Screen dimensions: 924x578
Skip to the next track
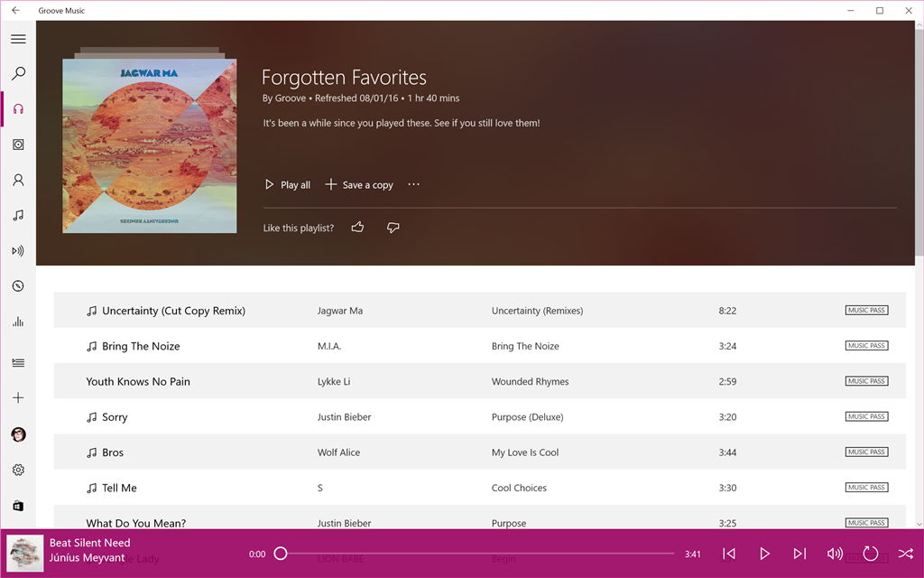click(x=799, y=554)
